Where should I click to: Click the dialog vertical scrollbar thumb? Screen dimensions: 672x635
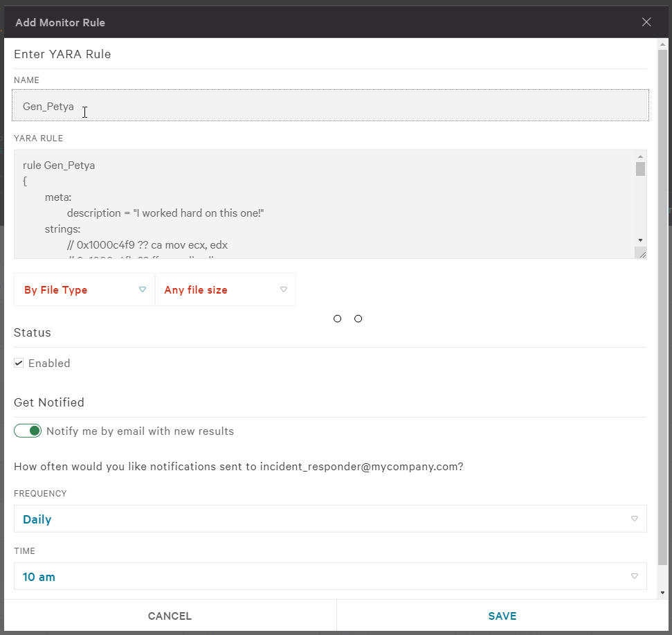662,307
